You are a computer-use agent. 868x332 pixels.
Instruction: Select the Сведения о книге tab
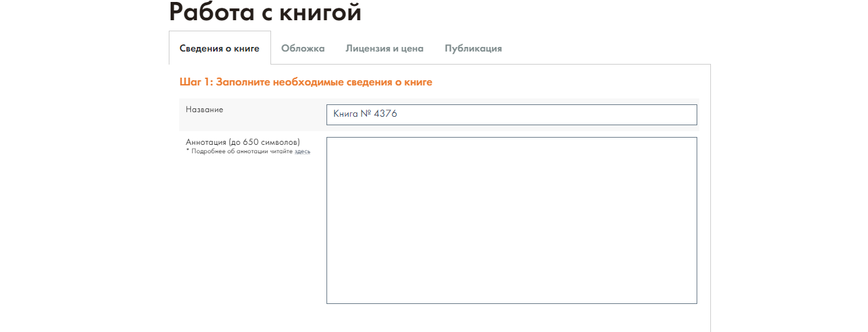coord(220,48)
